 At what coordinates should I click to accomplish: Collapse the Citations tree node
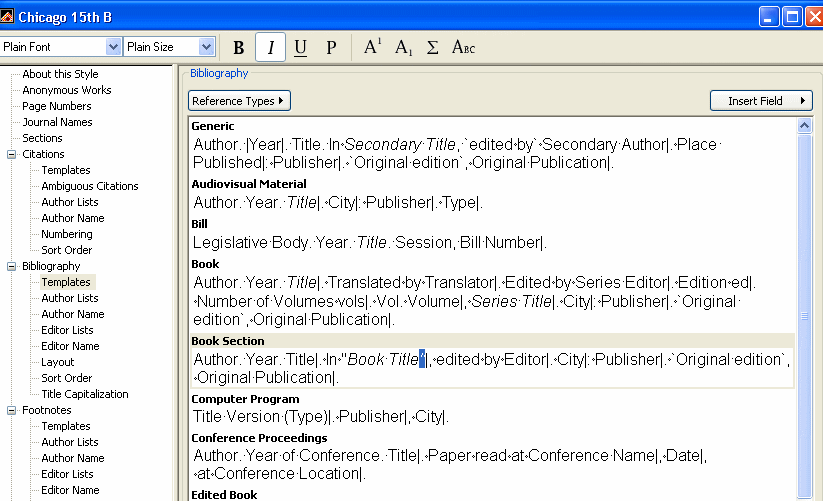coord(11,154)
